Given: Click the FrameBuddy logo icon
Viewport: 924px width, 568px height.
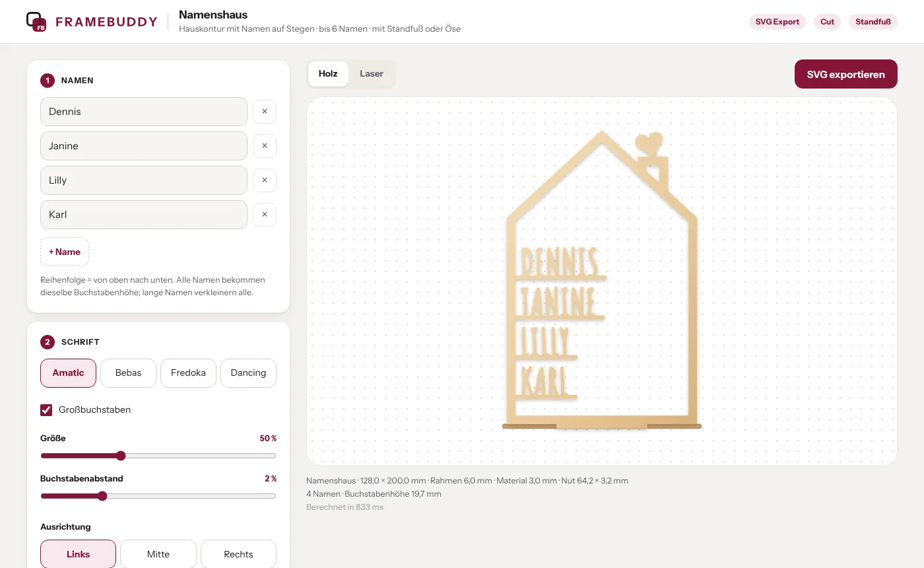Looking at the screenshot, I should (x=36, y=22).
